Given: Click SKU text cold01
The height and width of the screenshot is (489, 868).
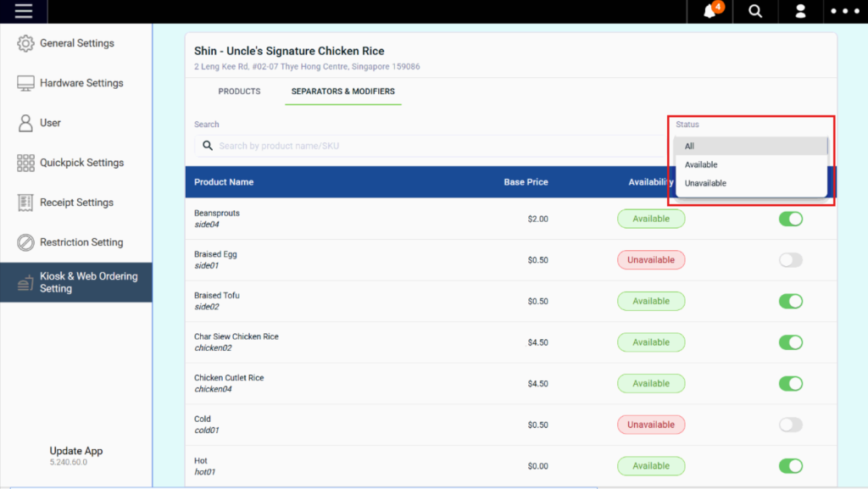Looking at the screenshot, I should (207, 431).
